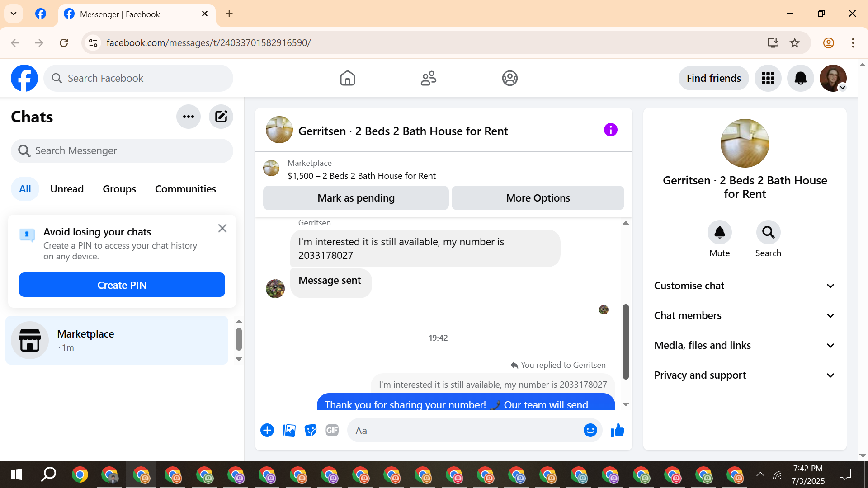Click the Create PIN button
The height and width of the screenshot is (488, 868).
pyautogui.click(x=122, y=285)
